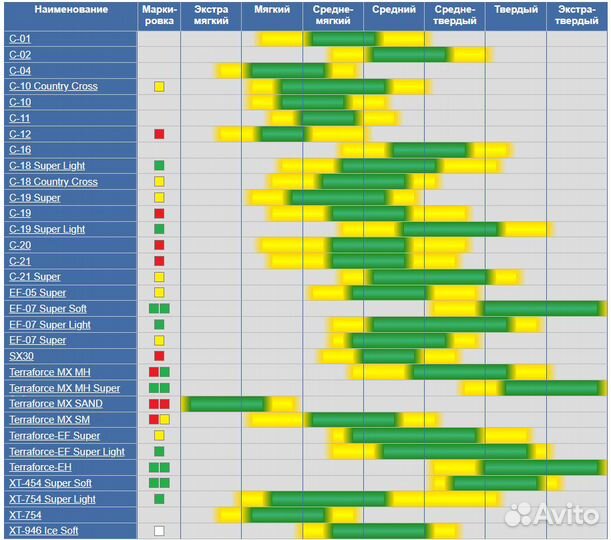The height and width of the screenshot is (540, 611).
Task: Open the C-10 Country Cross link
Action: (x=53, y=87)
